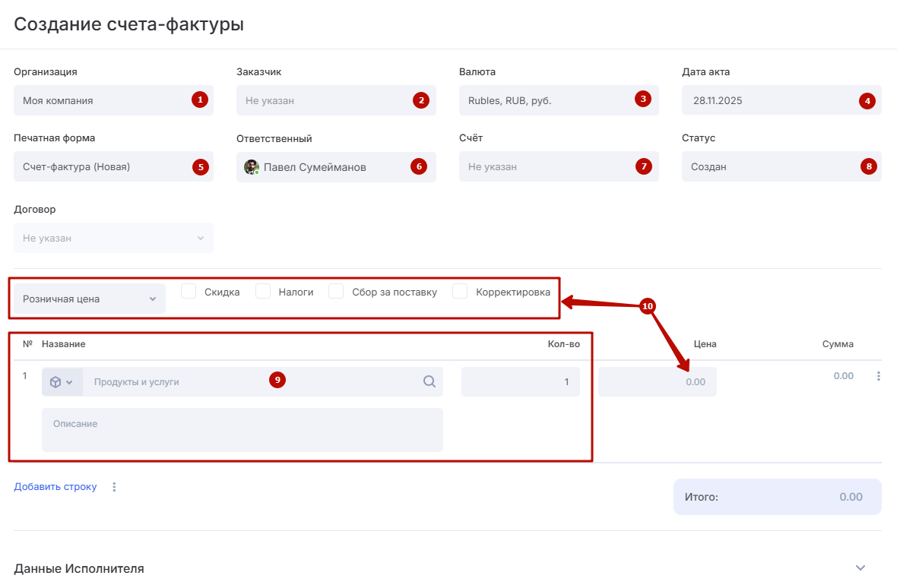Image resolution: width=897 pixels, height=588 pixels.
Task: Open the Договор dropdown
Action: pos(113,239)
